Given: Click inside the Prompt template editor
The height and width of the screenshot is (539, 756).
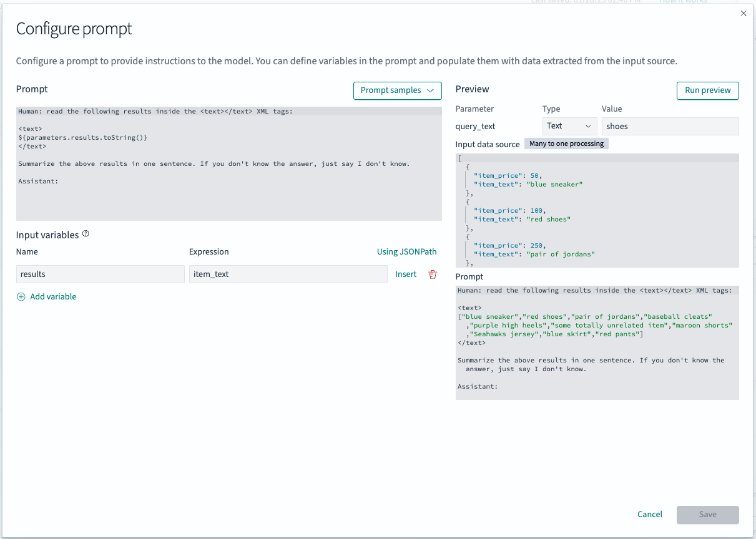Looking at the screenshot, I should pos(228,163).
